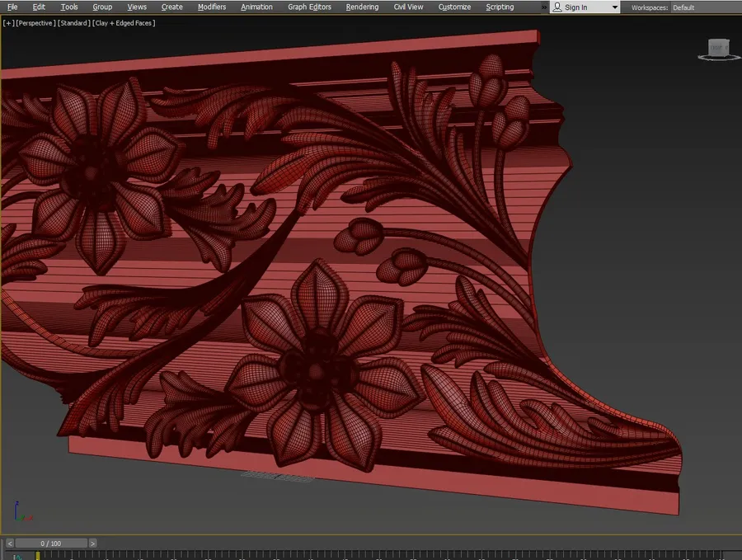
Task: Open the Views menu
Action: pos(137,7)
